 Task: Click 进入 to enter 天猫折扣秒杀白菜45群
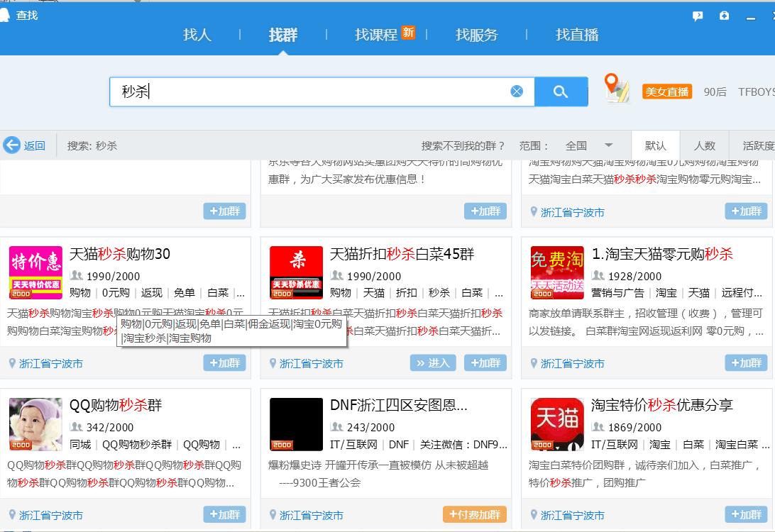coord(434,362)
